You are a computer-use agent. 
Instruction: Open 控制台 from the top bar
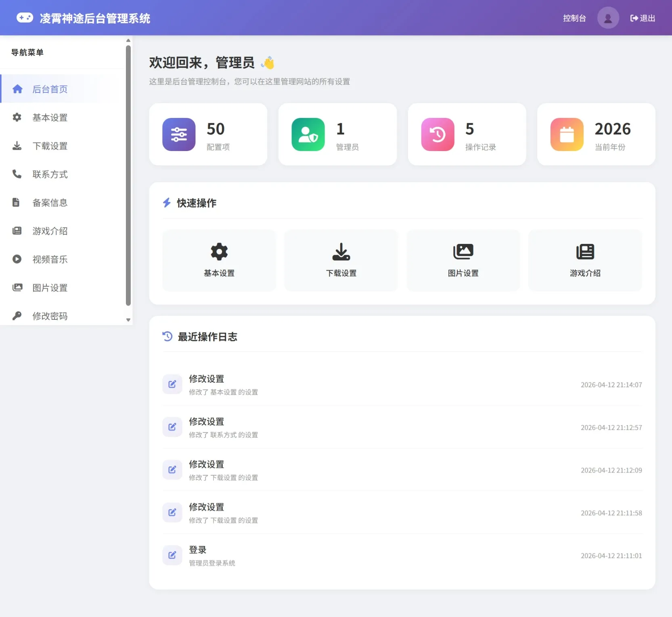(x=574, y=17)
